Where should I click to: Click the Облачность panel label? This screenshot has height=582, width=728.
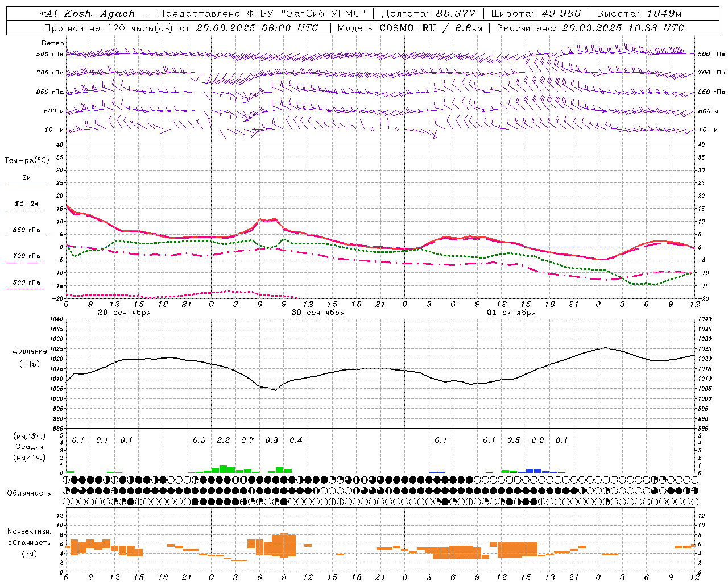click(x=29, y=493)
